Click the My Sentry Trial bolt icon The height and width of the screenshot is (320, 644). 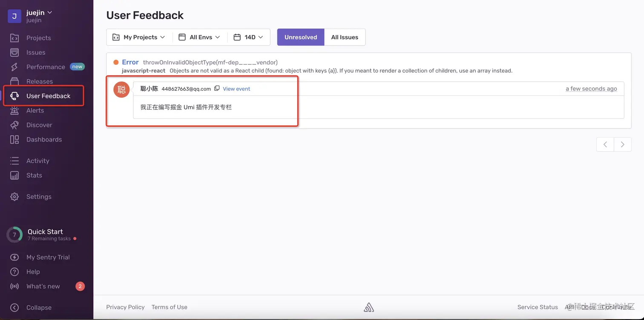pos(14,257)
